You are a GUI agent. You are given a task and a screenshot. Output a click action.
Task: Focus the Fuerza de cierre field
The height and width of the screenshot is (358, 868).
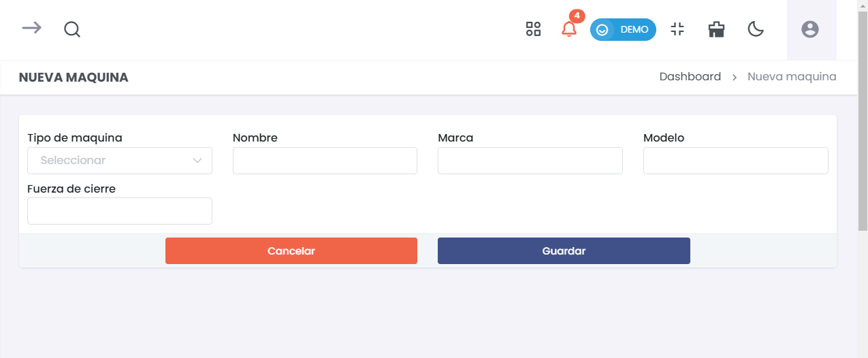(120, 211)
